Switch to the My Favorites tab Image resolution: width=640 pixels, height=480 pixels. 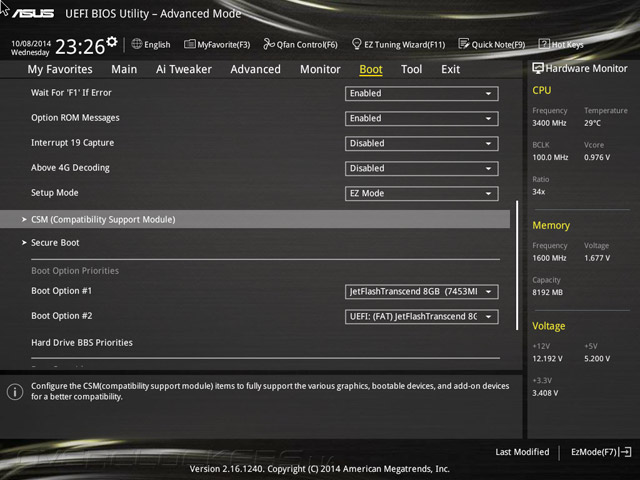(60, 69)
